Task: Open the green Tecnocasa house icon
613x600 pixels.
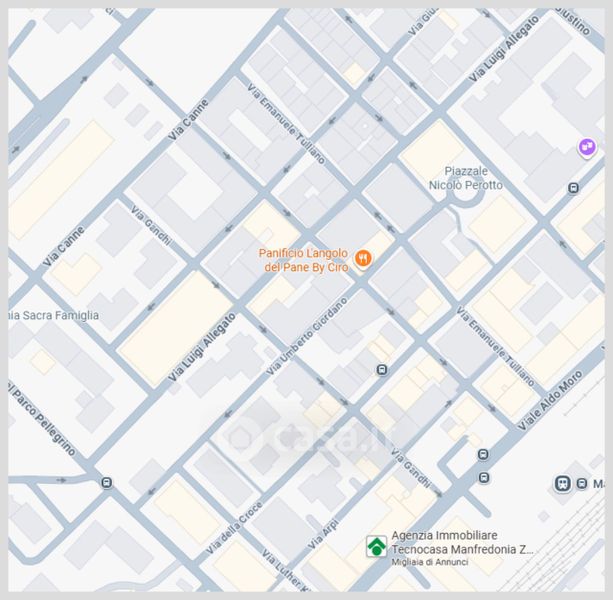Action: coord(375,546)
